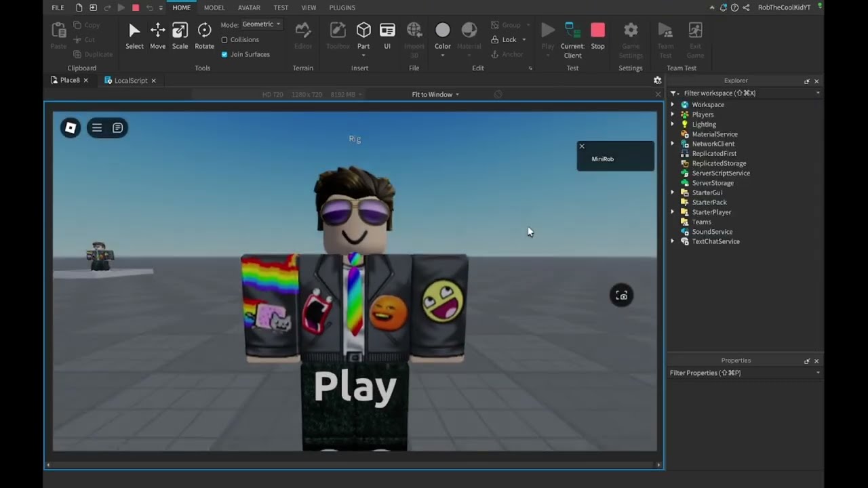
Task: Open the notifications bell icon
Action: (723, 7)
